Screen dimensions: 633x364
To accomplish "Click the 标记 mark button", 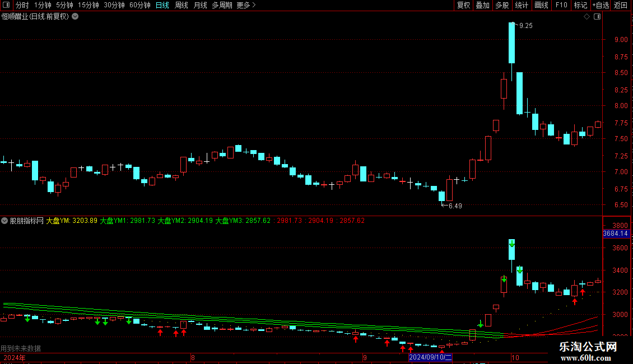I will [580, 5].
